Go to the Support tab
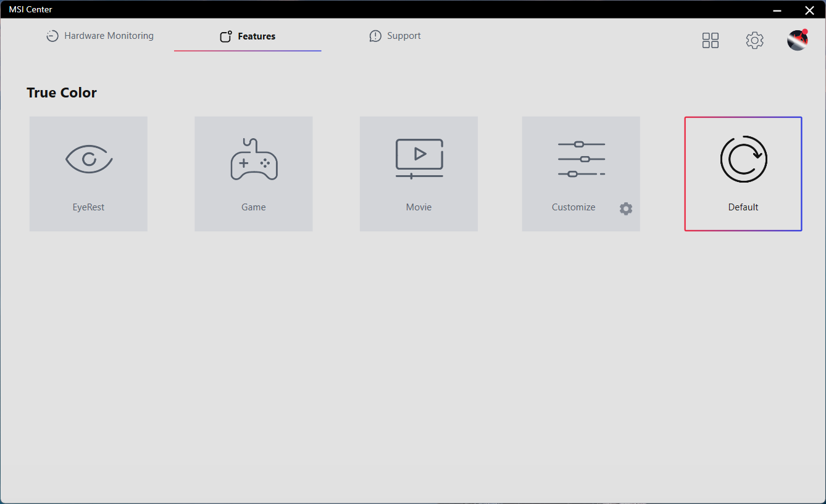 [x=395, y=36]
